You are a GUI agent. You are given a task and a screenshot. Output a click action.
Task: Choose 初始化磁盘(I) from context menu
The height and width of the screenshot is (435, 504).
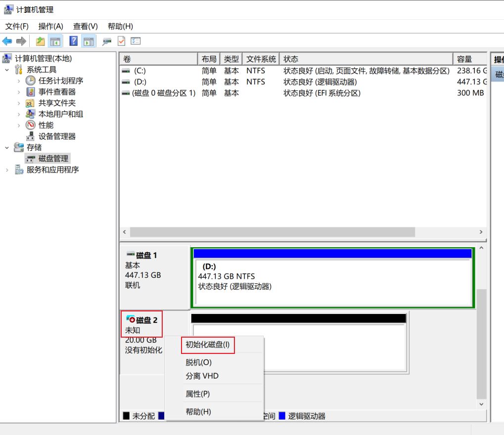tap(208, 345)
